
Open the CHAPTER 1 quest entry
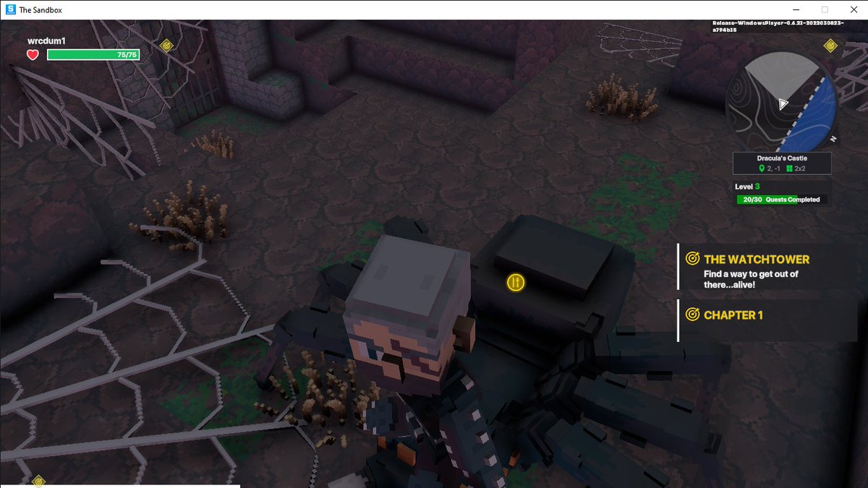coord(767,320)
